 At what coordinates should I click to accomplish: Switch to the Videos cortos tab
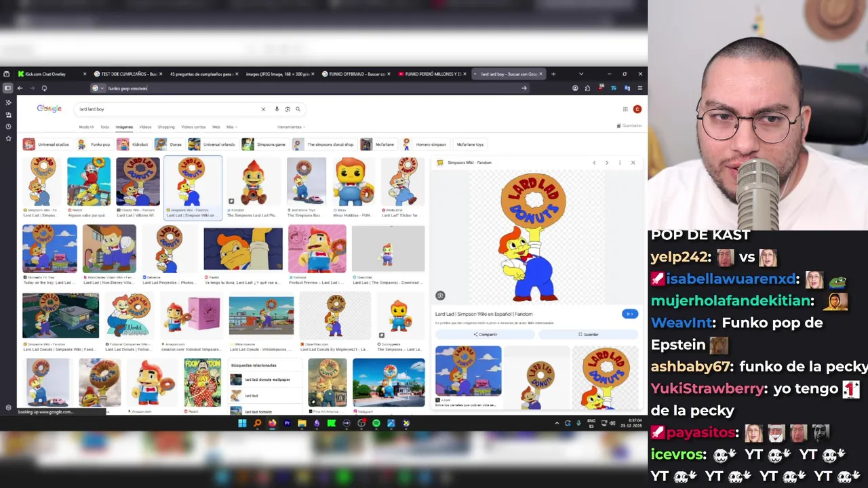tap(193, 127)
